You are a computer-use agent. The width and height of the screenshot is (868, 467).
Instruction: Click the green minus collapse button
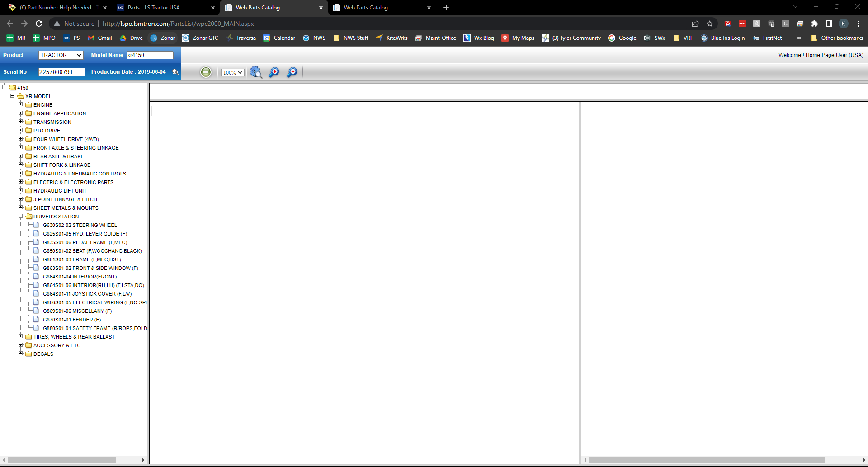click(206, 72)
